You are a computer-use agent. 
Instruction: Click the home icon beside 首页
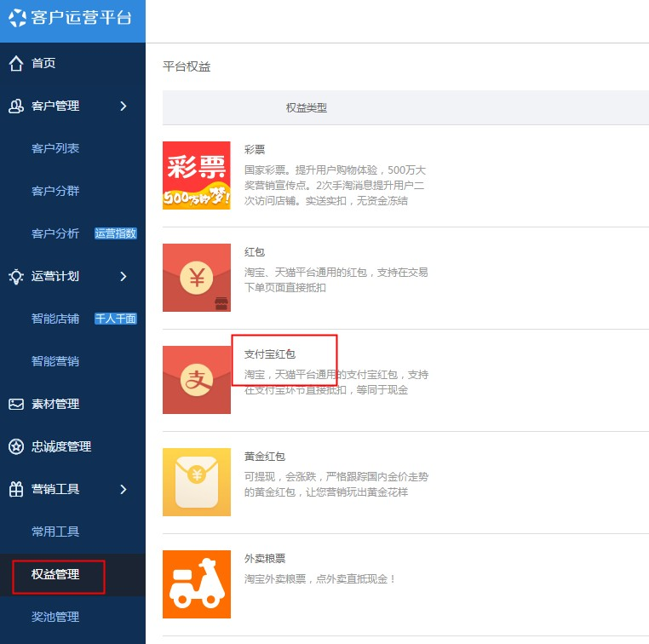point(16,63)
